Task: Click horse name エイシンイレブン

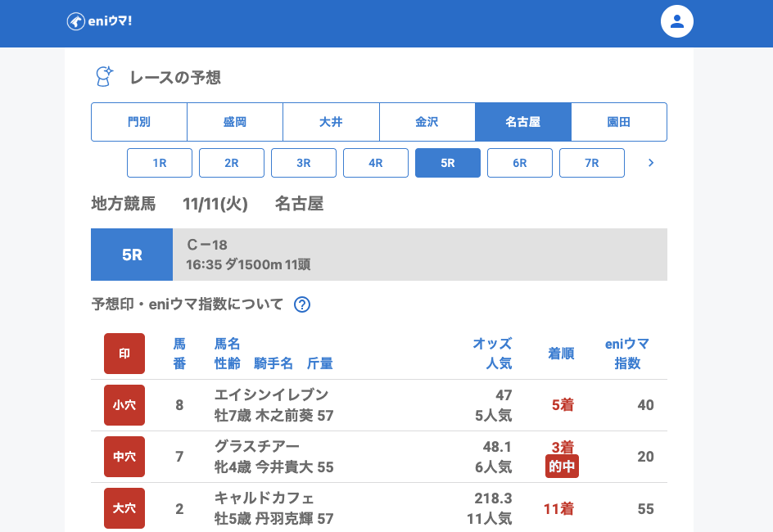Action: point(271,394)
